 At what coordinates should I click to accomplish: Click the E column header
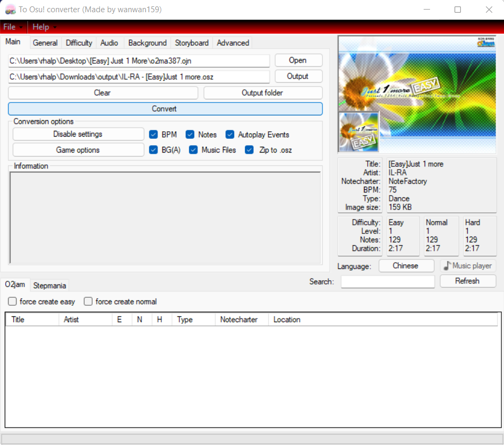pyautogui.click(x=122, y=320)
